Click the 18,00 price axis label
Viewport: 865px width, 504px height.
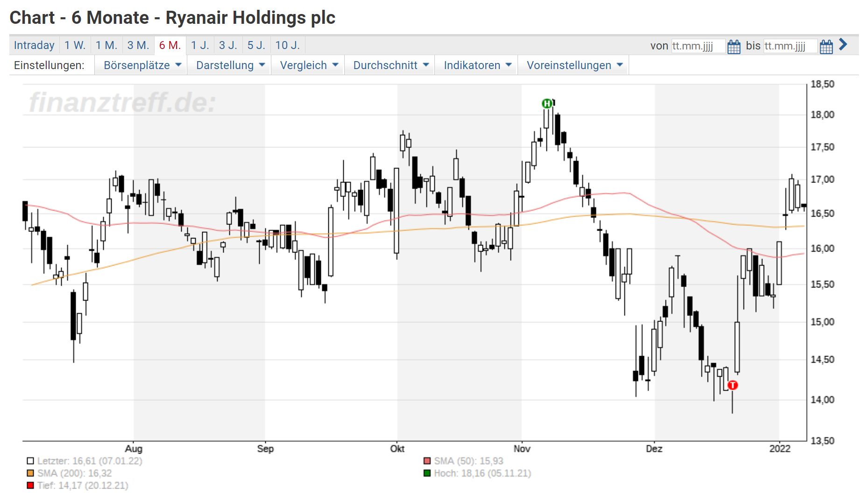(x=822, y=114)
